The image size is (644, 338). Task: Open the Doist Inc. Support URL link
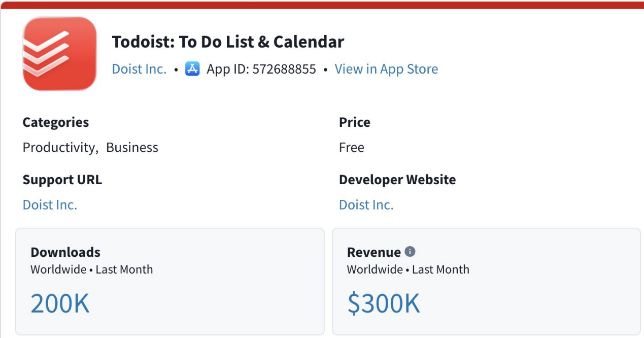tap(50, 205)
